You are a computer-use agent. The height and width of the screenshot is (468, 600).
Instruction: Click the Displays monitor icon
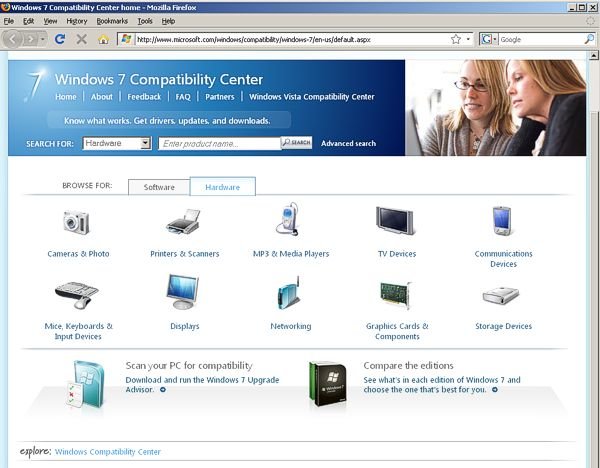pyautogui.click(x=183, y=292)
